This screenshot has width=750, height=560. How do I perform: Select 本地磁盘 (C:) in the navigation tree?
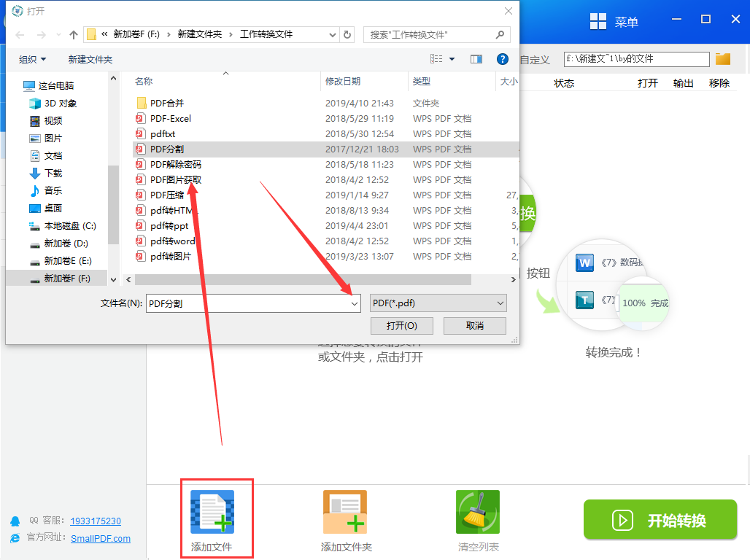(69, 226)
